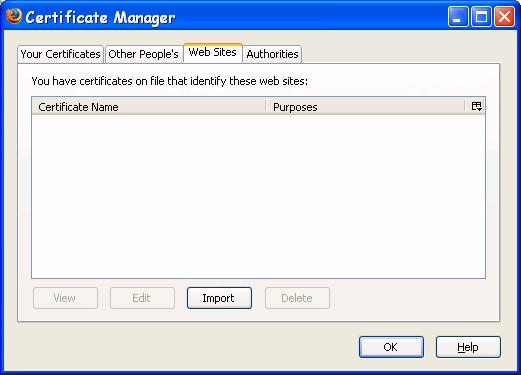
Task: Open Help for Certificate Manager
Action: [468, 347]
